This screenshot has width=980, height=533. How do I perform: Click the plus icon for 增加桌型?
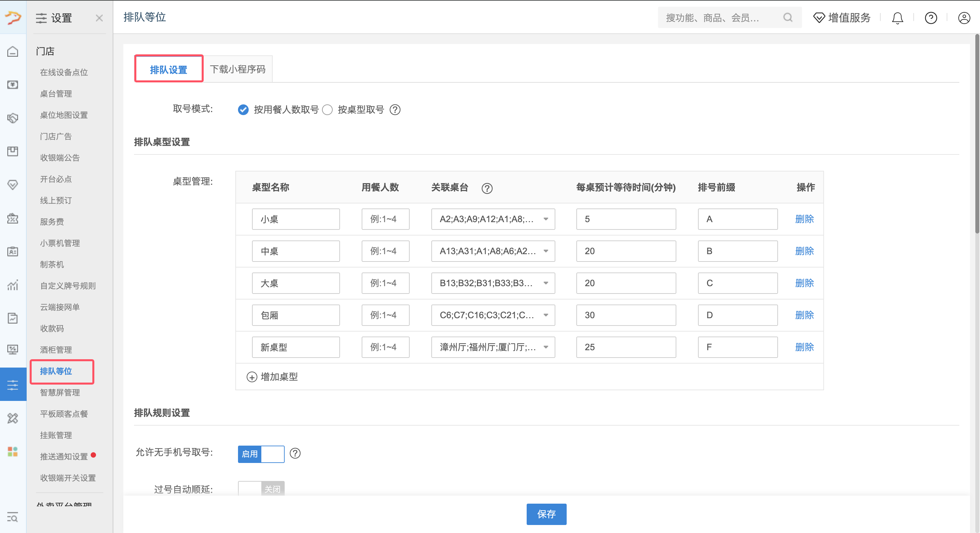point(252,377)
